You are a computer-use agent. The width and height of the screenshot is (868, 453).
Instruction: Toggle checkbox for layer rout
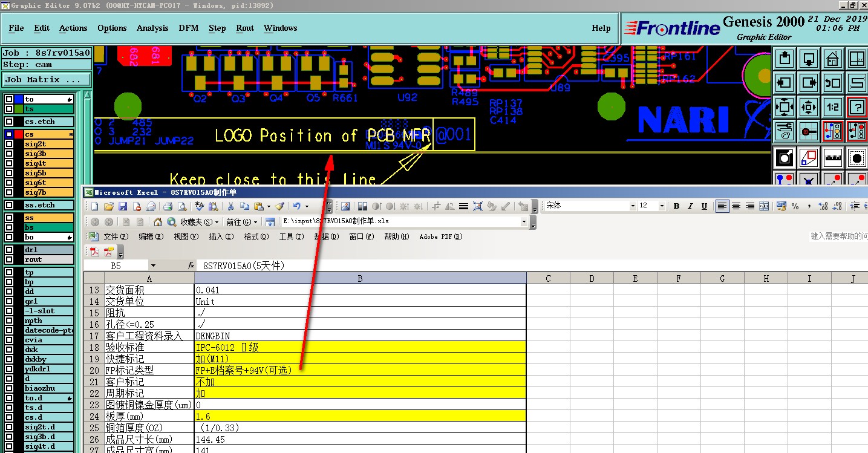8,259
